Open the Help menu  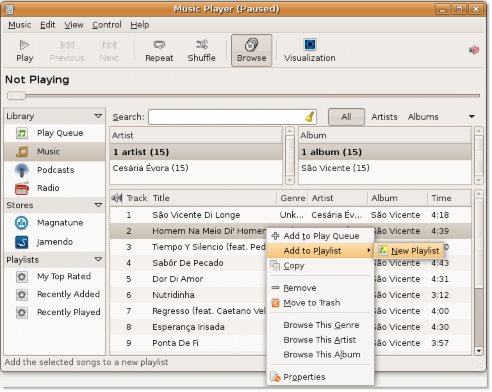click(140, 25)
